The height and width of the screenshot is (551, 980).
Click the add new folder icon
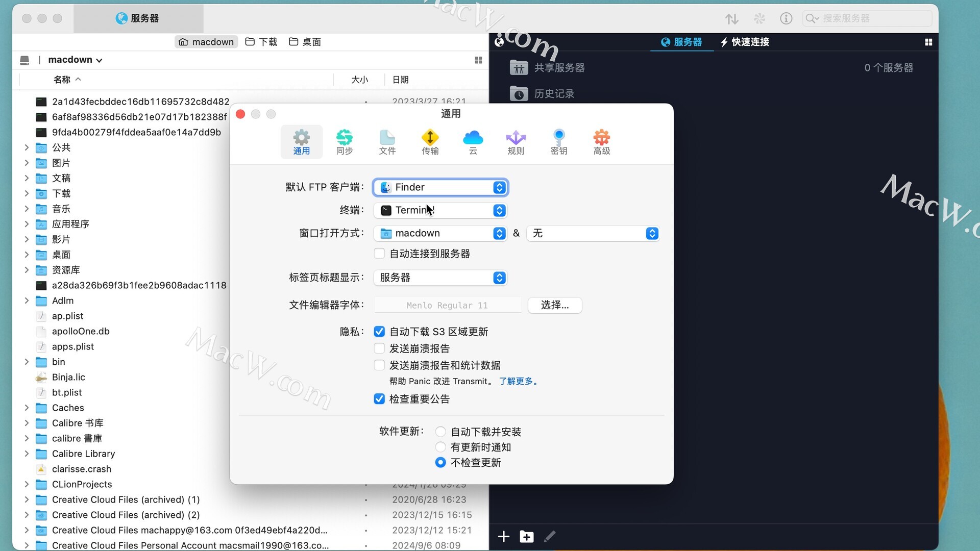(526, 537)
